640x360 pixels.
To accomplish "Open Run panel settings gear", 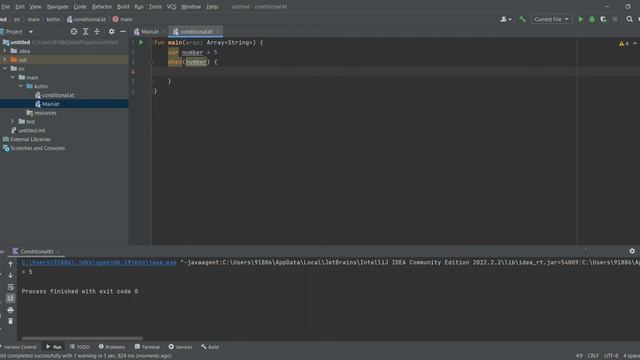I will click(x=632, y=251).
